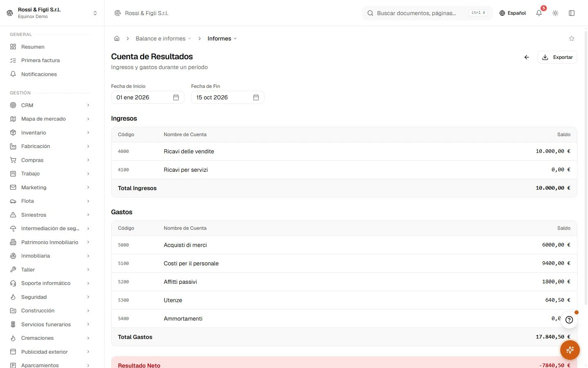Open the help question mark button
Screen dimensions: 588x368
[x=569, y=320]
